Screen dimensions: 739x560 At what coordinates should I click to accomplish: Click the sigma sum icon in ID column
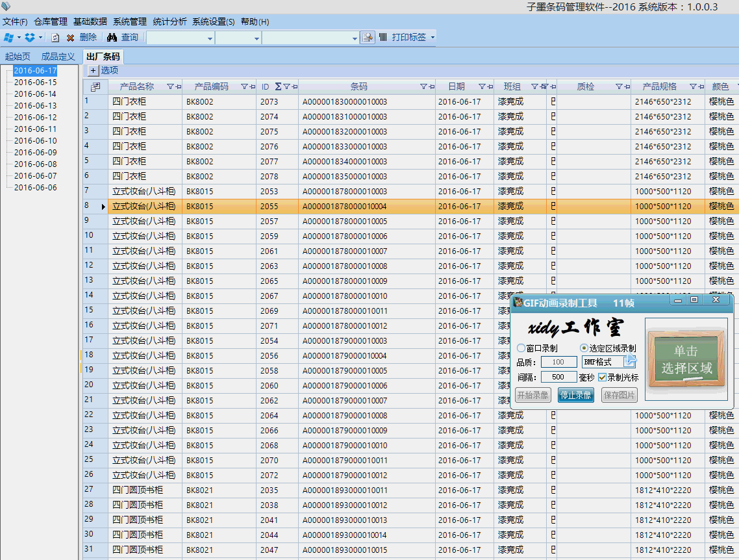tap(278, 86)
